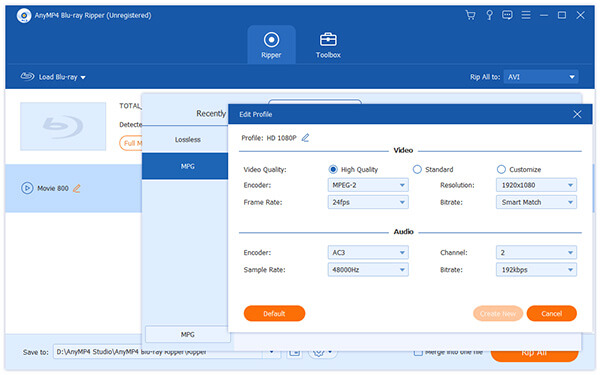Open the video Bitrate Smart Match dropdown

[536, 202]
